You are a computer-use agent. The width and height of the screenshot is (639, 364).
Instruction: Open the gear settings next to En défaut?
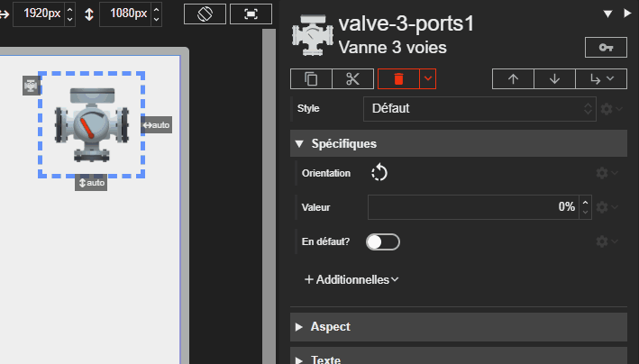click(607, 241)
